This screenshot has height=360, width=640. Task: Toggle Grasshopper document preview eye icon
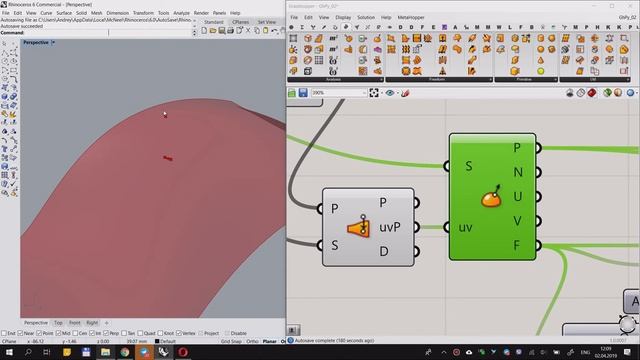390,93
